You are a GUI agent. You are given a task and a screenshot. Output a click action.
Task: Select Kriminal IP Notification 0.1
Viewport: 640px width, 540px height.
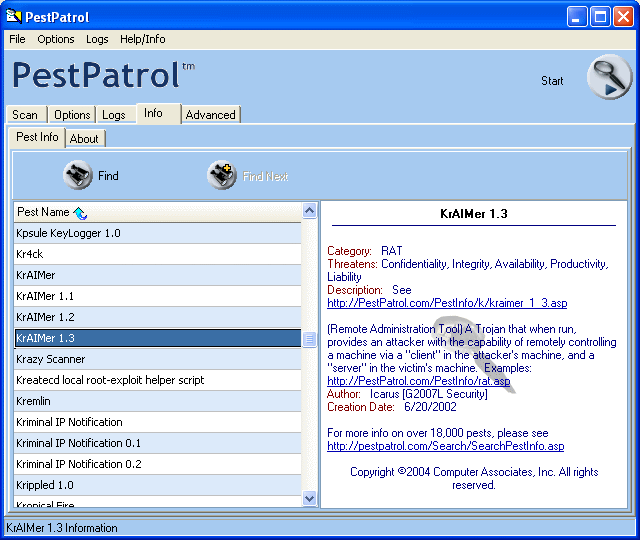coord(158,443)
